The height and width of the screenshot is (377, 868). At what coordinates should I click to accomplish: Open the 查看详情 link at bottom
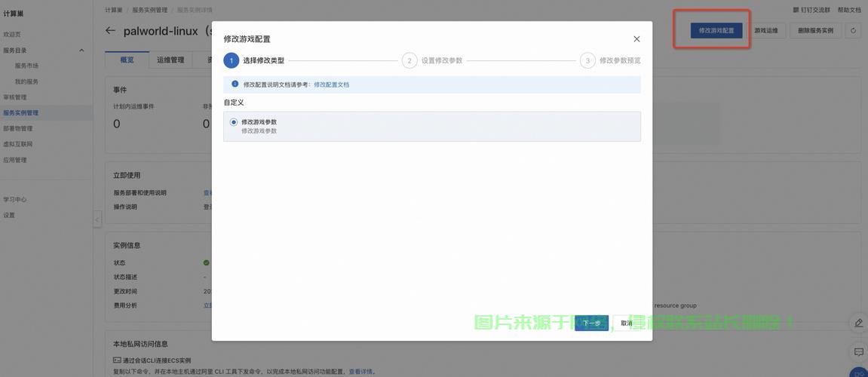[x=361, y=372]
